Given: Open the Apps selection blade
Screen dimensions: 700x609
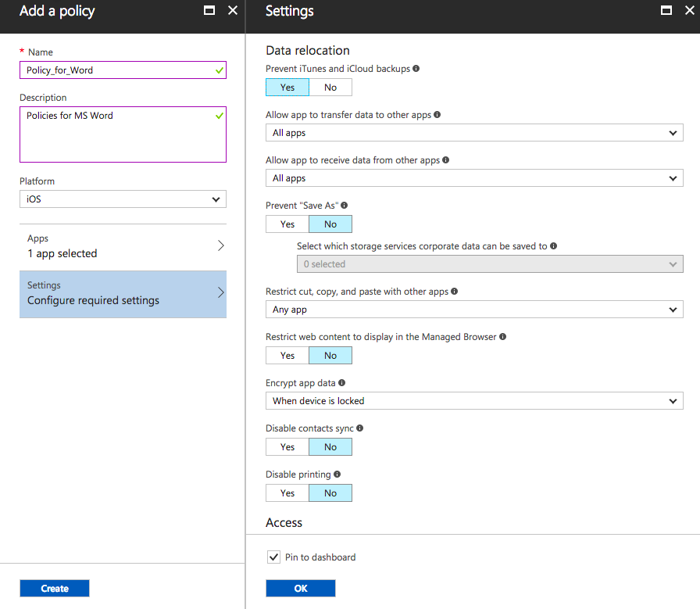Looking at the screenshot, I should [123, 246].
